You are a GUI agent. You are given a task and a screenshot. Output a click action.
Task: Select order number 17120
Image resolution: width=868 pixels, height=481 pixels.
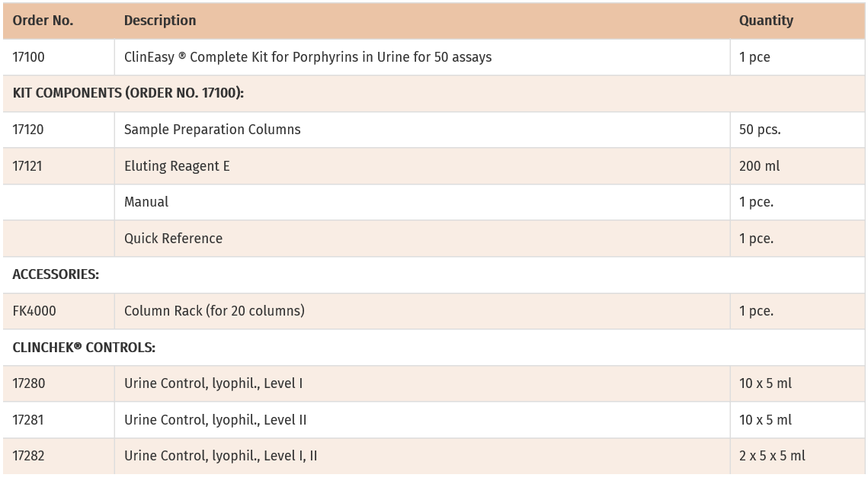pyautogui.click(x=28, y=130)
